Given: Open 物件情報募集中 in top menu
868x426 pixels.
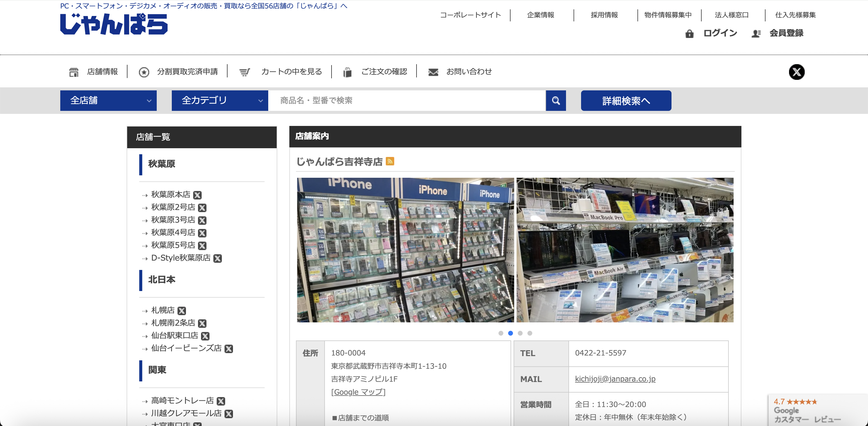Looking at the screenshot, I should click(x=668, y=15).
